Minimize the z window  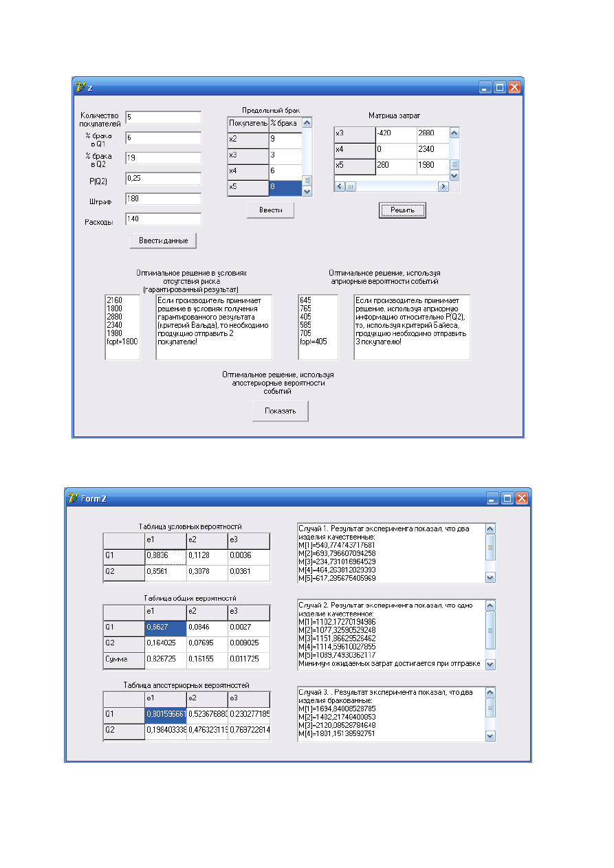tap(486, 87)
